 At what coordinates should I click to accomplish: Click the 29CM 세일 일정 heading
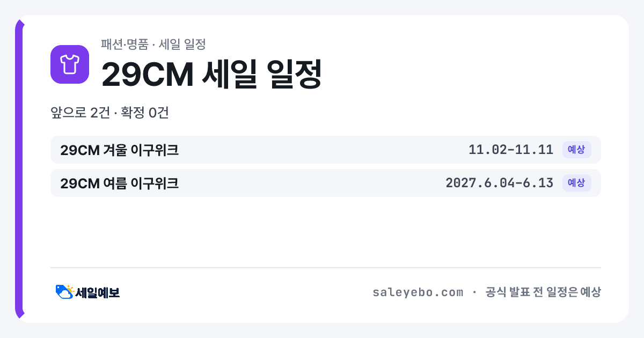coord(211,74)
